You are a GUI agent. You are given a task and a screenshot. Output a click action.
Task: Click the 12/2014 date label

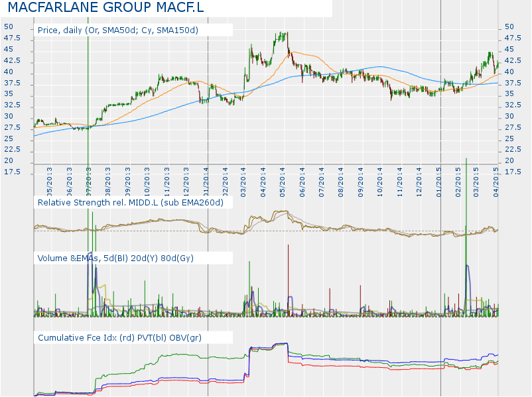coord(419,182)
